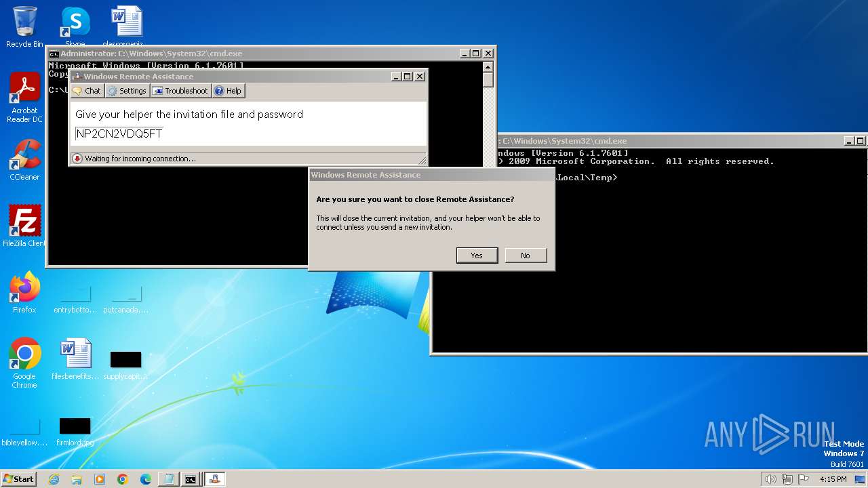Open the glassorganiz Word document icon
This screenshot has width=868, height=488.
click(127, 26)
